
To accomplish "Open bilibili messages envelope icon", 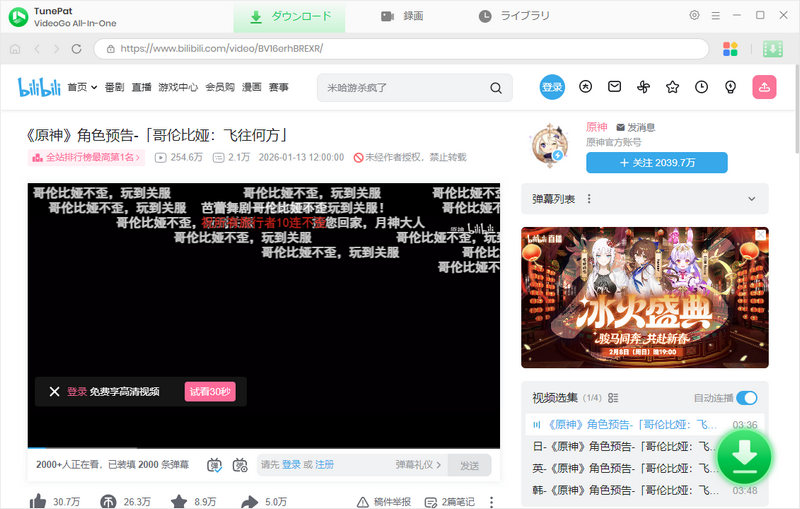I will point(614,87).
